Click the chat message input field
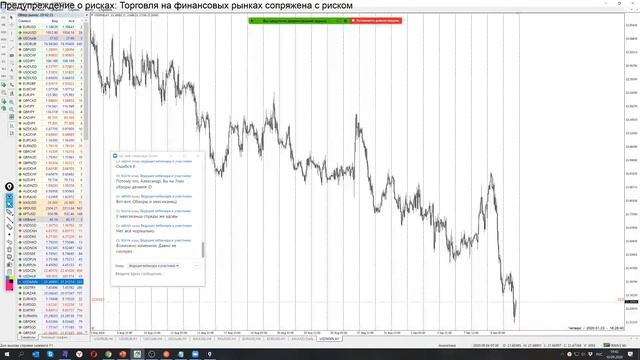This screenshot has width=640, height=360. (x=158, y=274)
